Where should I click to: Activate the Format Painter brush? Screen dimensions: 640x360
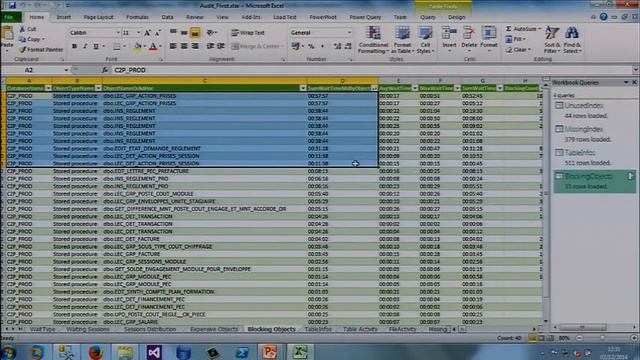[41, 49]
